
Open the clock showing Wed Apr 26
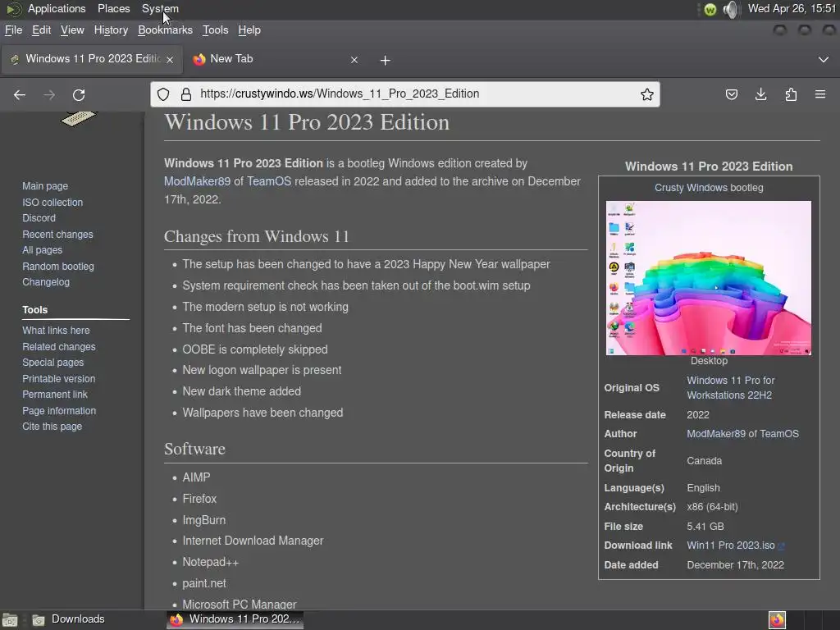(x=792, y=8)
